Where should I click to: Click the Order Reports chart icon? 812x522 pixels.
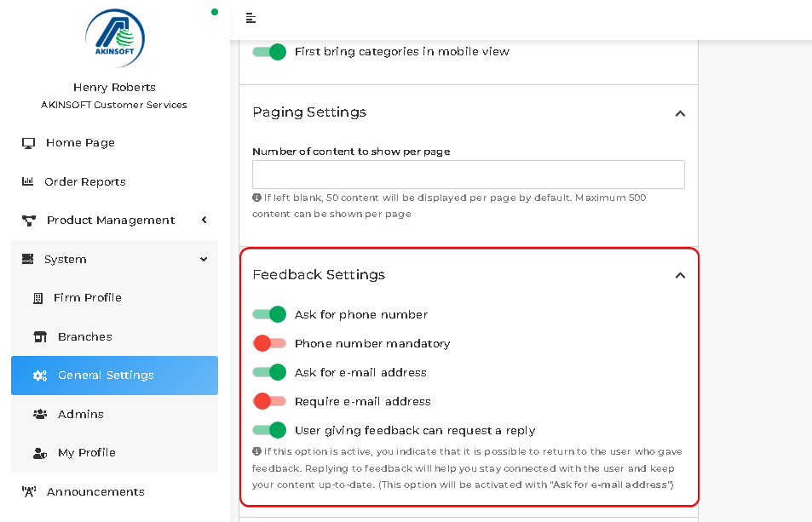coord(27,181)
